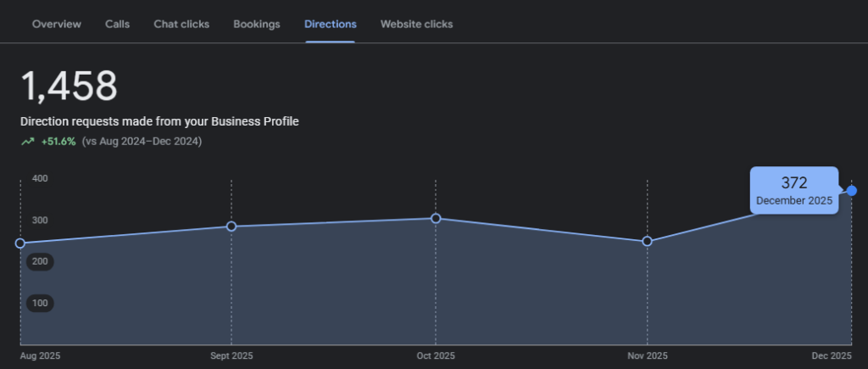Click the Oct 2025 x-axis label
This screenshot has width=868, height=369.
436,355
